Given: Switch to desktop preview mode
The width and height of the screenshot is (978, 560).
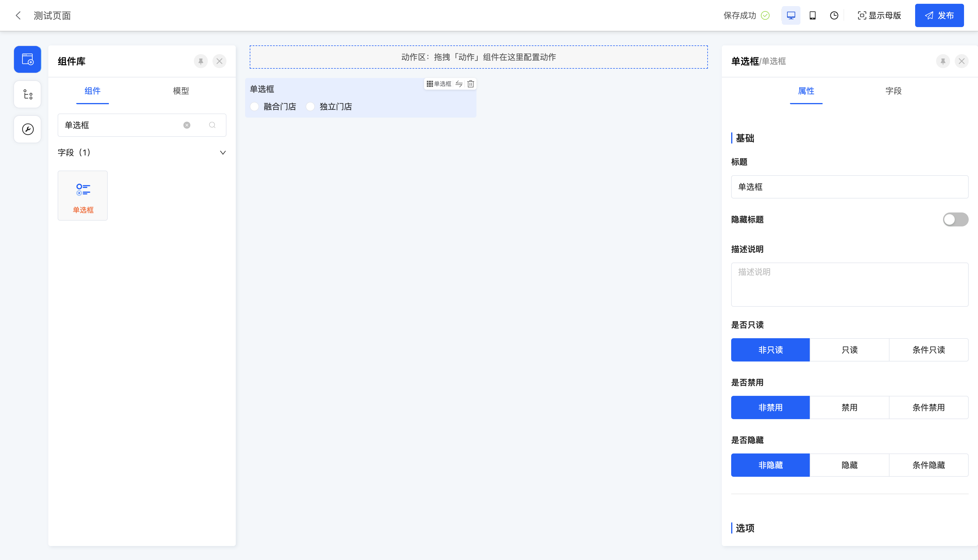Looking at the screenshot, I should pos(791,15).
